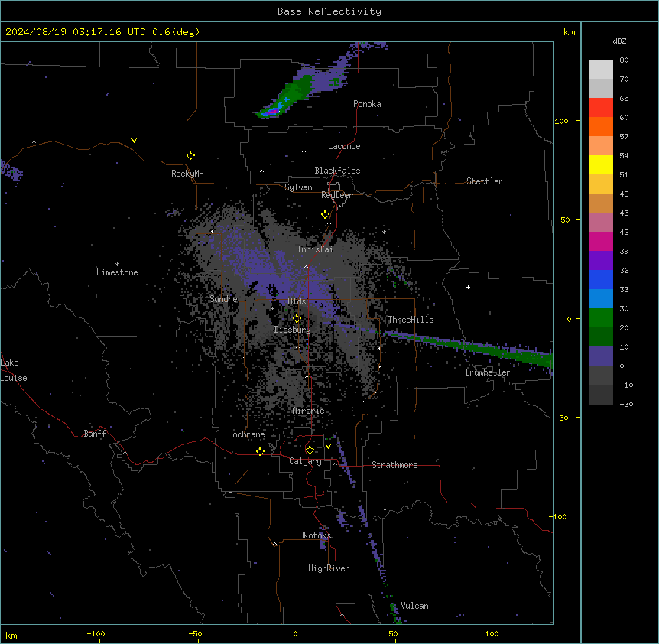Click the Cochrane town label
Screen dimensions: 659x644
click(246, 434)
